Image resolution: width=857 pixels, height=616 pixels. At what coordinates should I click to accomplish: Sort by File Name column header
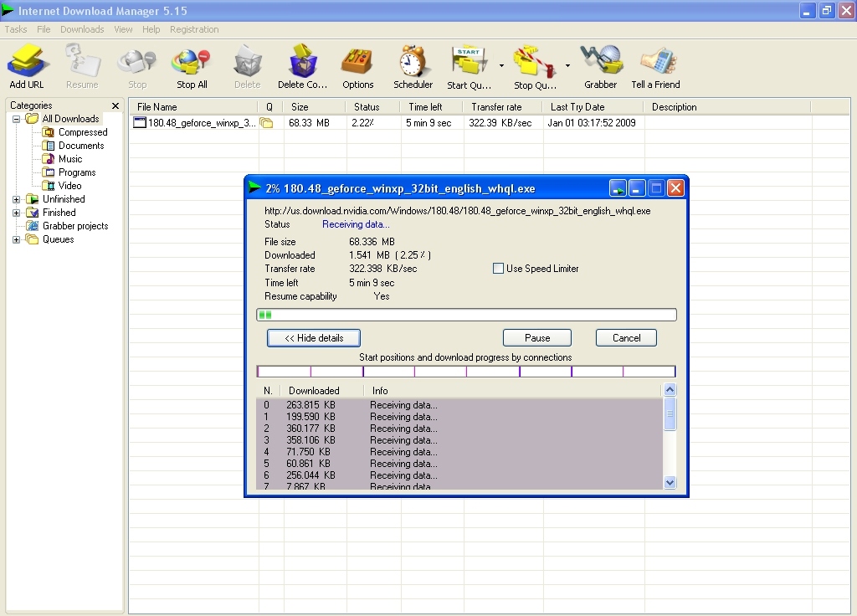point(193,107)
